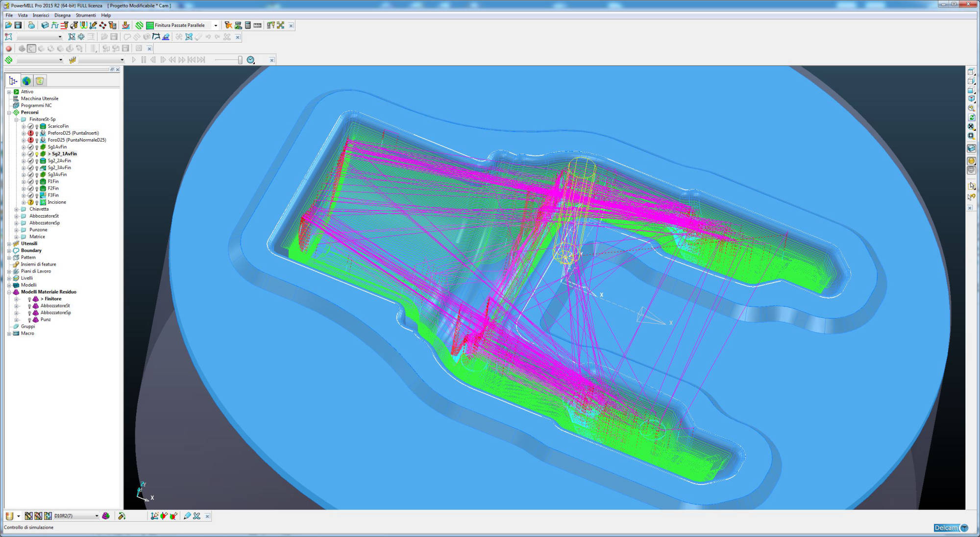Toggle light bulb for ScaricoFin toolpath
Viewport: 980px width, 537px height.
tap(37, 126)
